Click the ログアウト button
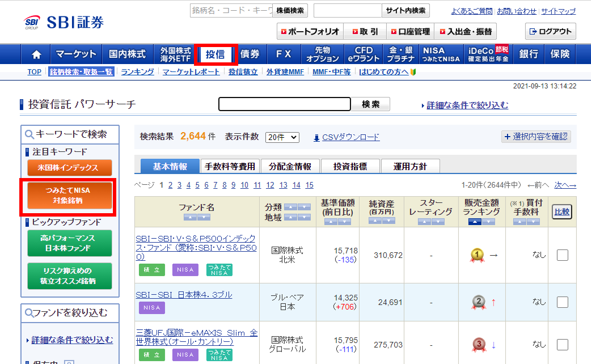591x364 pixels. click(x=550, y=32)
